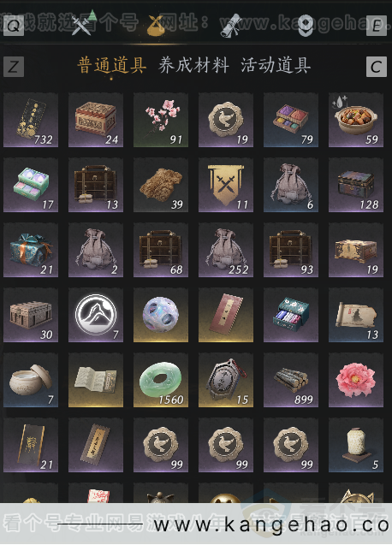The height and width of the screenshot is (545, 392).
Task: Click the Z previous tab key
Action: point(14,67)
